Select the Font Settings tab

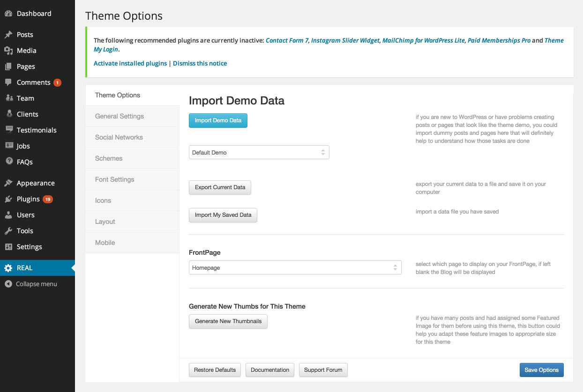click(115, 179)
